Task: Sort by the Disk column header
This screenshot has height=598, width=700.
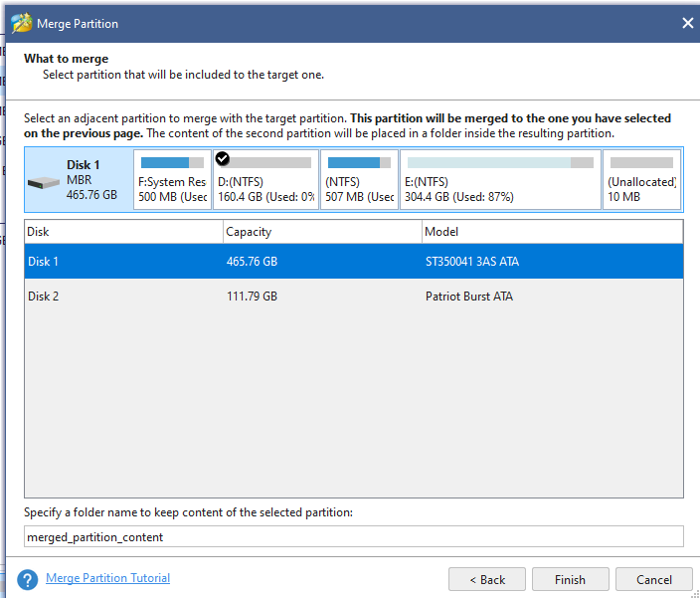Action: pyautogui.click(x=123, y=232)
